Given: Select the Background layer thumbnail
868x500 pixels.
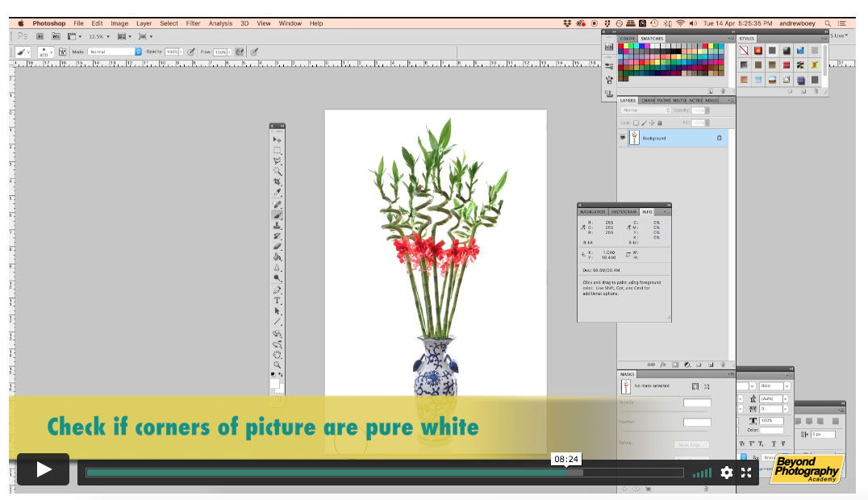Looking at the screenshot, I should coord(634,138).
